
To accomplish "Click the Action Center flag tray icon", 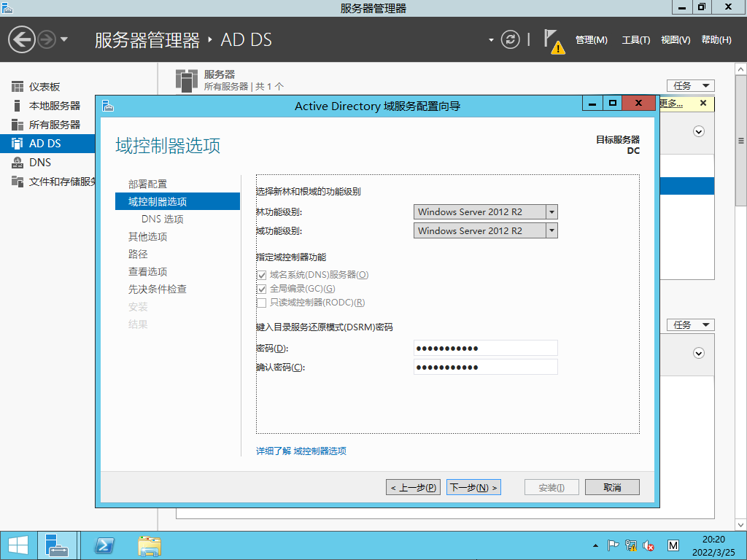I will pos(613,545).
